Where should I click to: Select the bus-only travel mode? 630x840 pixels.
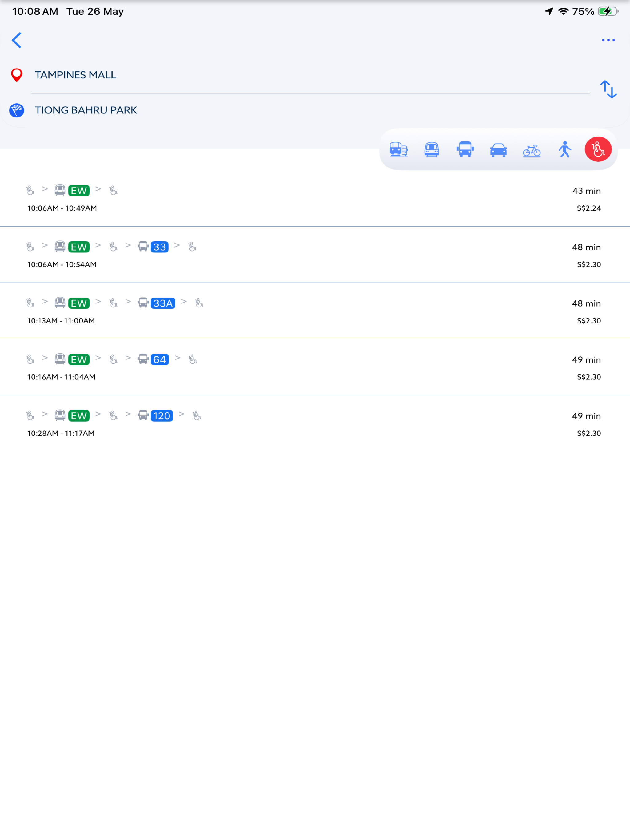tap(465, 150)
